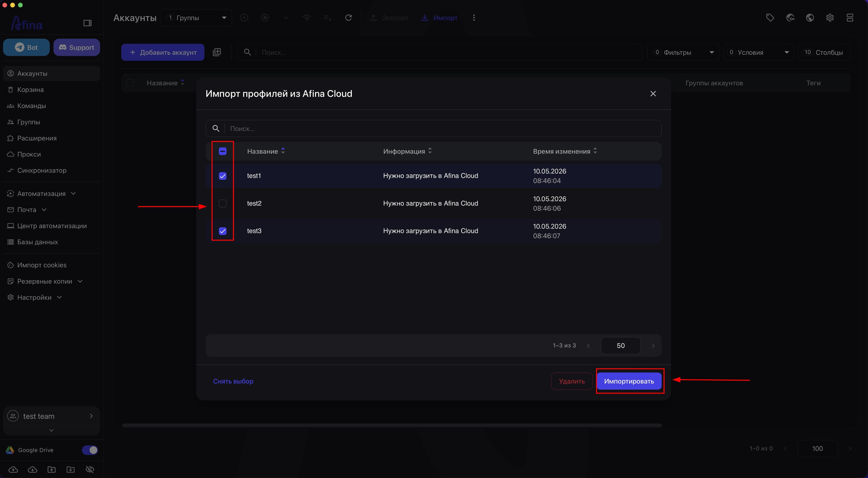Go to Прокси in the sidebar

click(52, 154)
